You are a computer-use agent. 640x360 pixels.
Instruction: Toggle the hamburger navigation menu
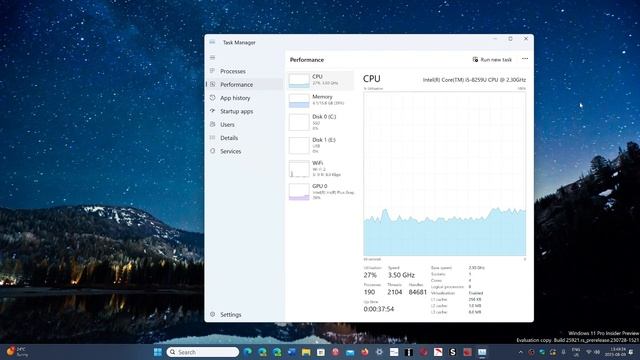212,58
